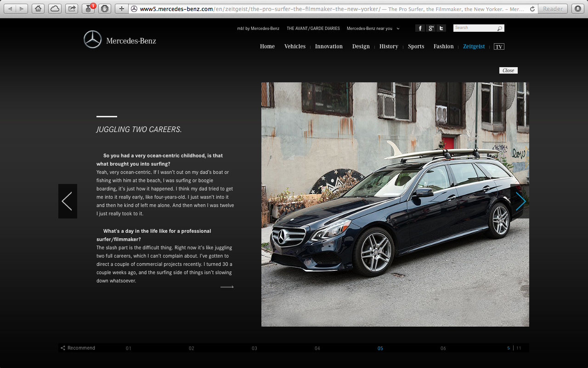The image size is (588, 368).
Task: Click the search magnifier icon
Action: (x=499, y=29)
